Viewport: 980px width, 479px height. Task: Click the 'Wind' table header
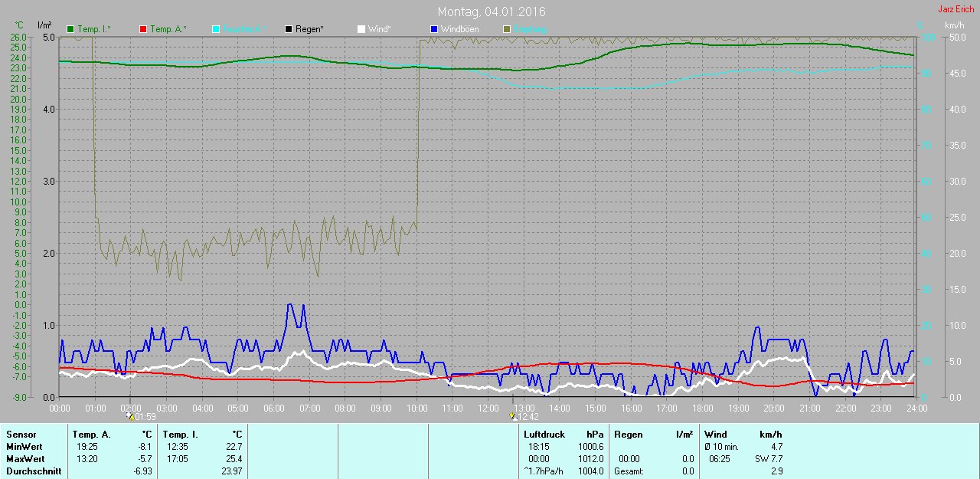[x=716, y=435]
